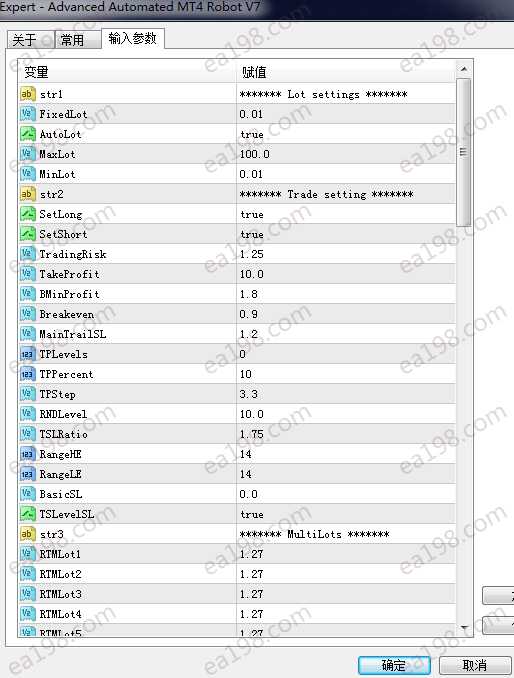The image size is (514, 678).
Task: Select the double icon next to RTMLot1
Action: (27, 554)
